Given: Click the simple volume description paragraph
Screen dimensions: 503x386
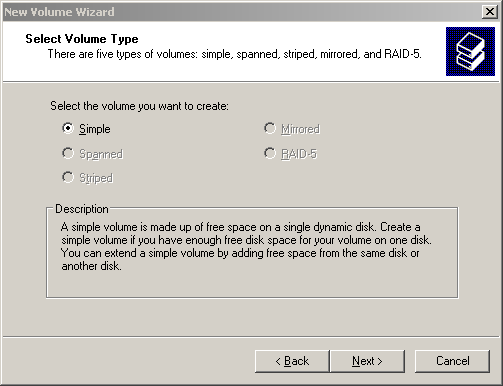Looking at the screenshot, I should tap(246, 247).
